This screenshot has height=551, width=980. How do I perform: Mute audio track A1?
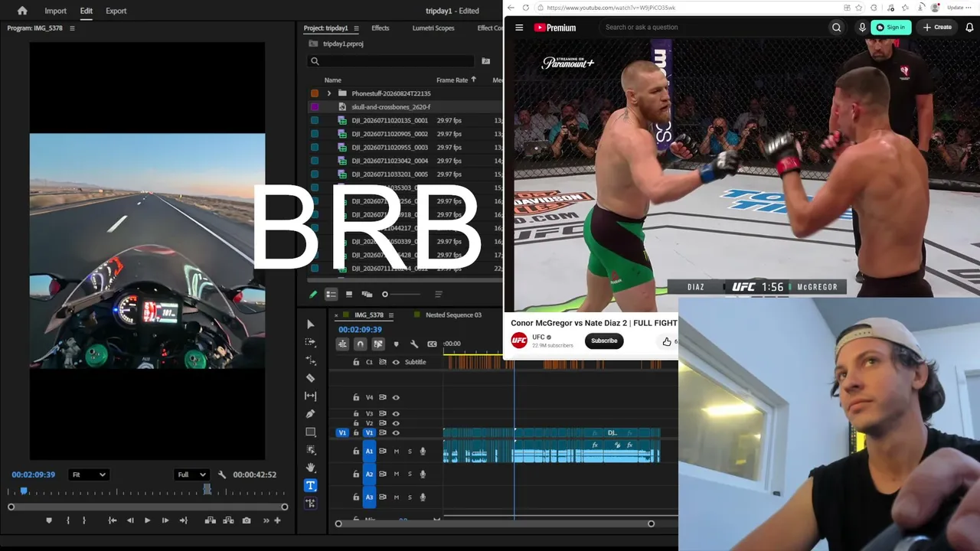[396, 452]
